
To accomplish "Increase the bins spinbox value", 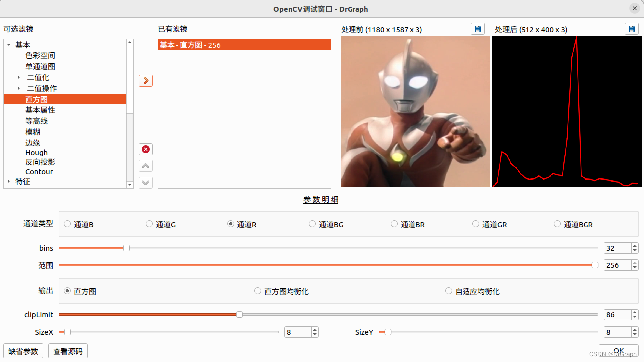I will tap(635, 245).
